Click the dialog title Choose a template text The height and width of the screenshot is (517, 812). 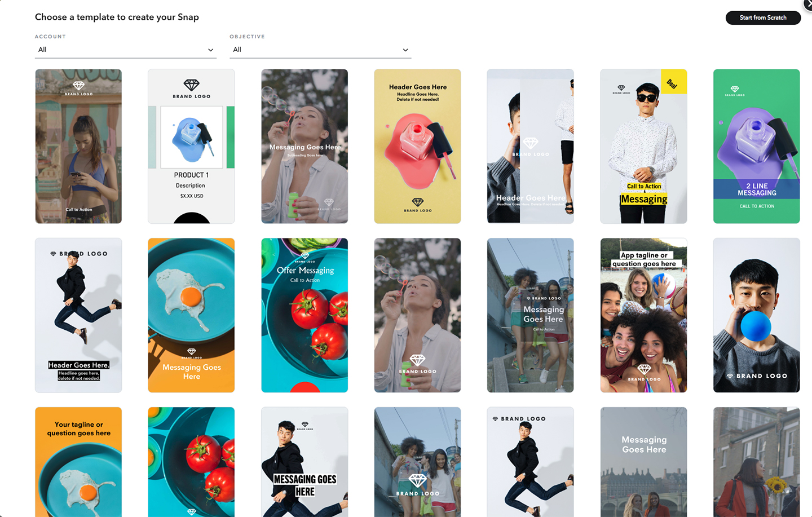coord(117,17)
